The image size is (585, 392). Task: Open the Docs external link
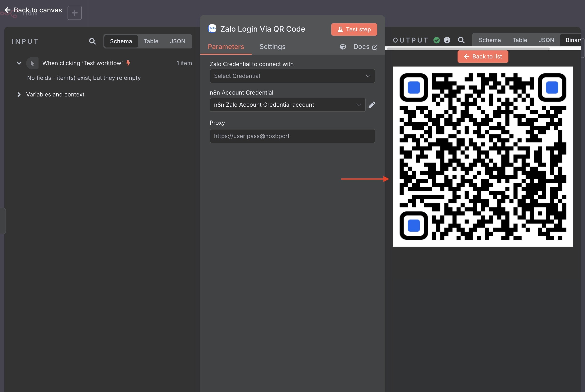tap(365, 47)
